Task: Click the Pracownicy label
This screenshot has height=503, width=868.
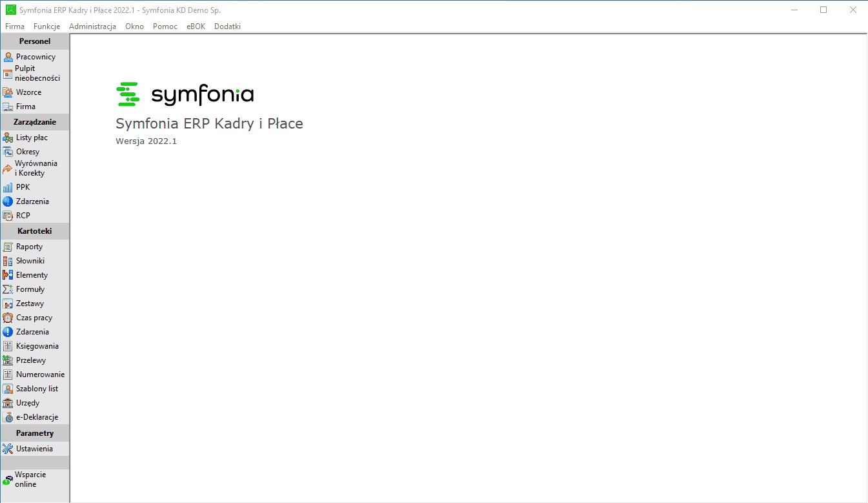Action: point(36,57)
